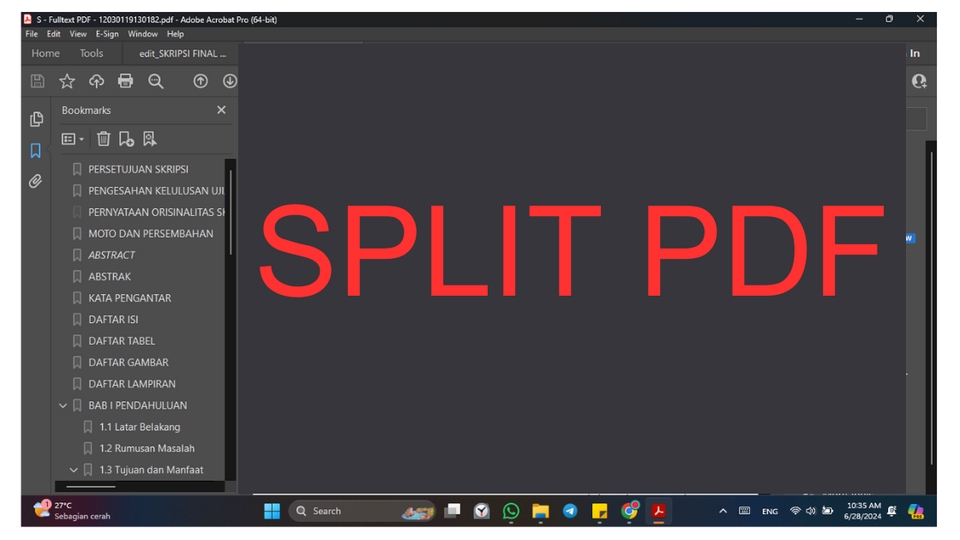Open the Windows Start menu
The width and height of the screenshot is (960, 540).
[272, 511]
